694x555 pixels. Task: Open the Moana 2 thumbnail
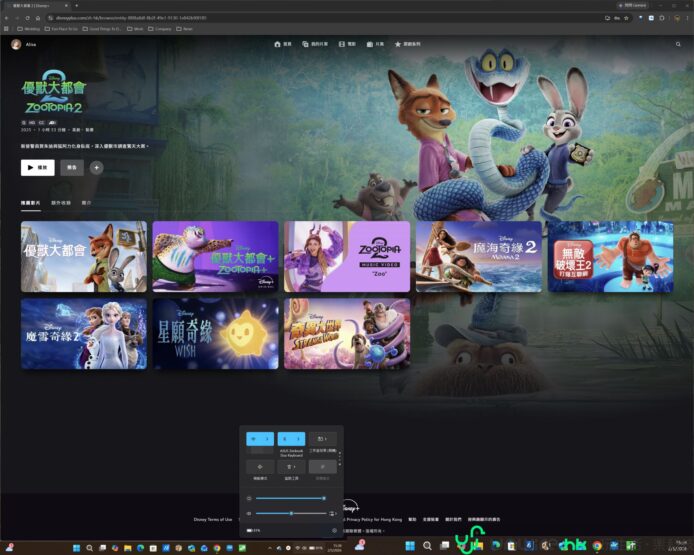(479, 257)
